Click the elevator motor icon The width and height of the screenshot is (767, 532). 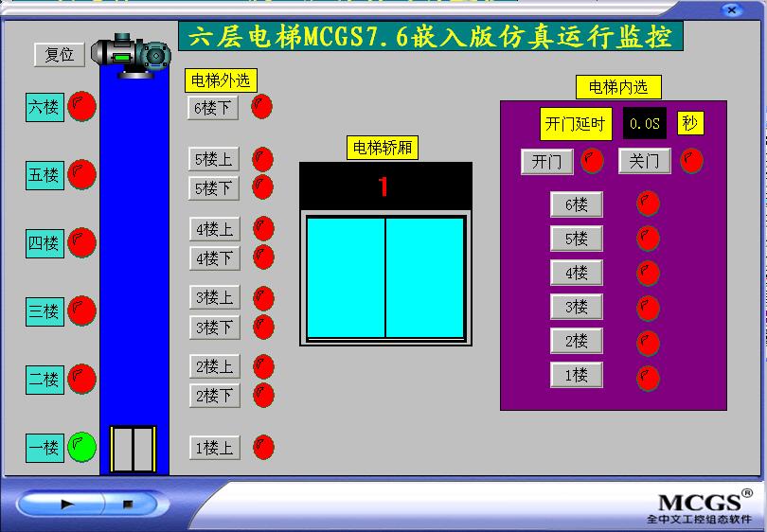click(x=131, y=56)
